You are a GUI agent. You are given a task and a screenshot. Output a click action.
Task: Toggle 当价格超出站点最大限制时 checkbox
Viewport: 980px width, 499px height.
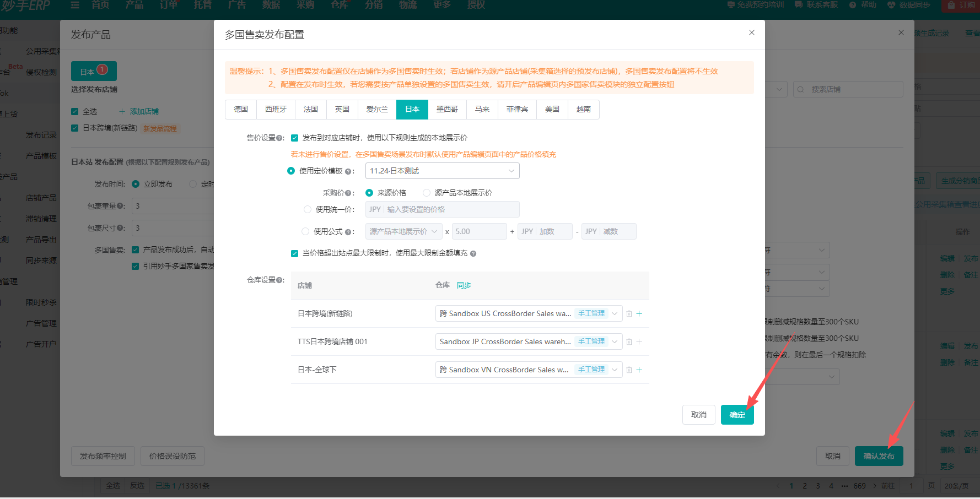tap(295, 253)
